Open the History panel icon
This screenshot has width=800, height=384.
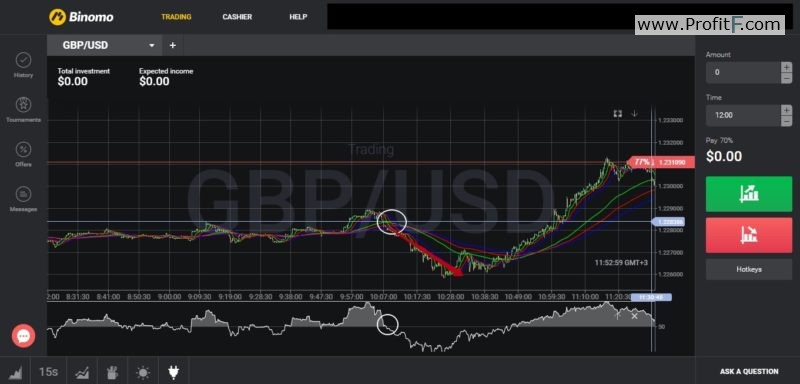(x=23, y=60)
